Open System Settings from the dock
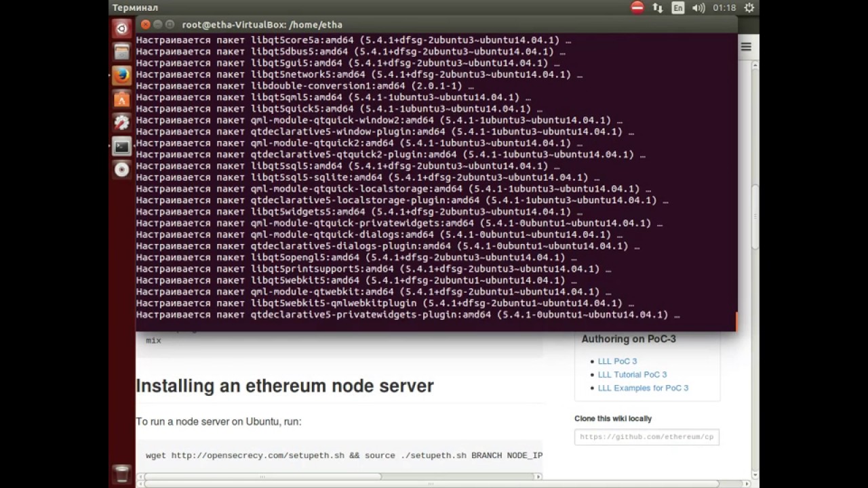 tap(121, 123)
